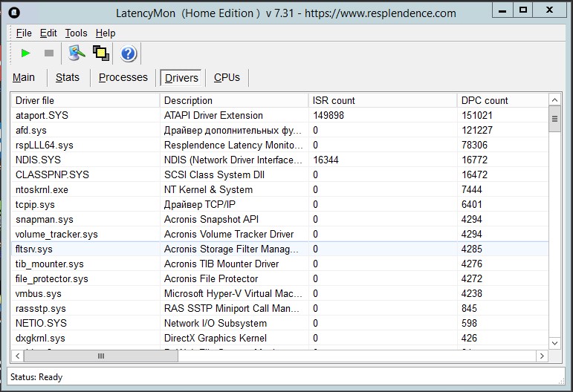
Task: Select the dxgkrnl.sys driver row
Action: click(280, 338)
